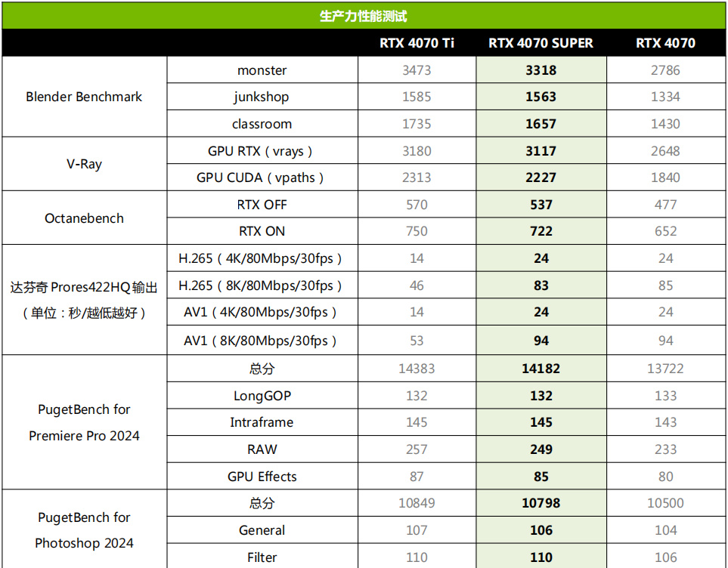Viewport: 728px width, 568px height.
Task: Select the classroom row label
Action: [262, 124]
